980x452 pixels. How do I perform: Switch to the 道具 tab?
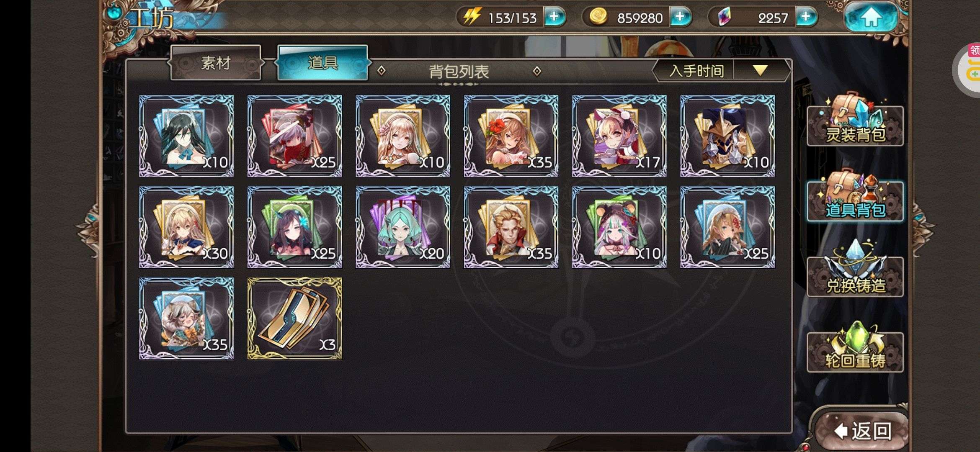click(322, 63)
